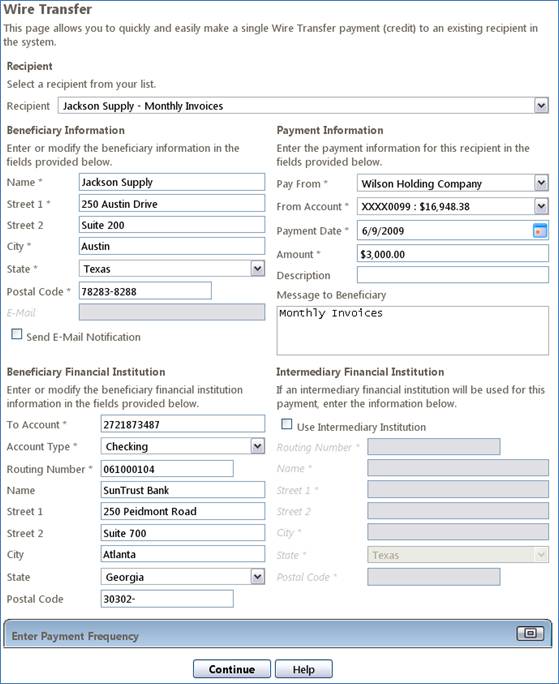
Task: Click the bank City field Atlanta
Action: [x=182, y=554]
